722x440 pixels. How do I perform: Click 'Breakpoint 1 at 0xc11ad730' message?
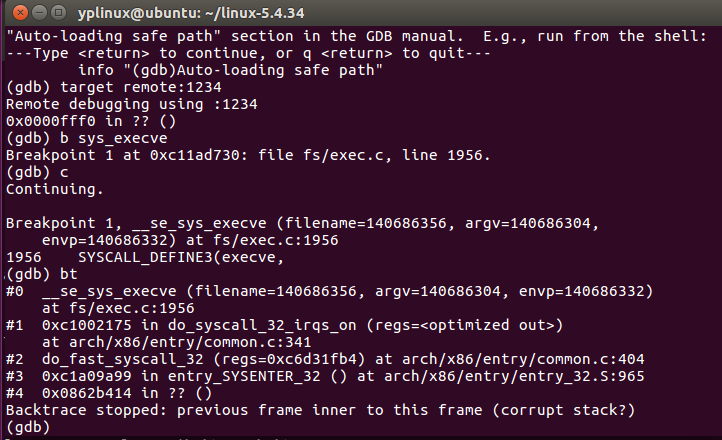248,156
